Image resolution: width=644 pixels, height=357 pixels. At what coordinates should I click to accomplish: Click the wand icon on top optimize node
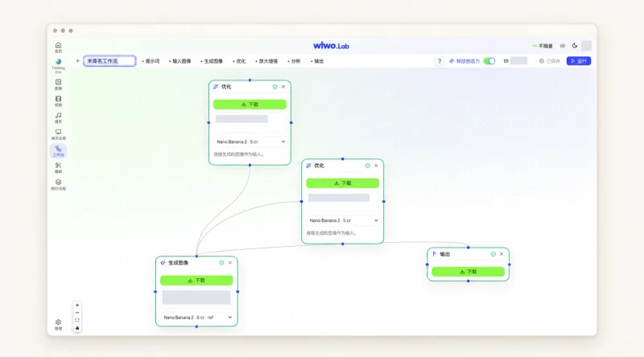tap(216, 87)
